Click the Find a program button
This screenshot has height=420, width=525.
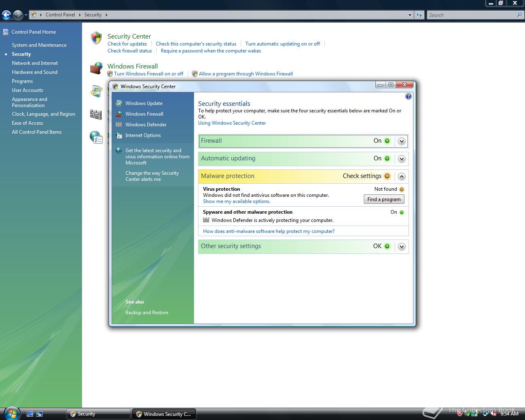click(384, 199)
